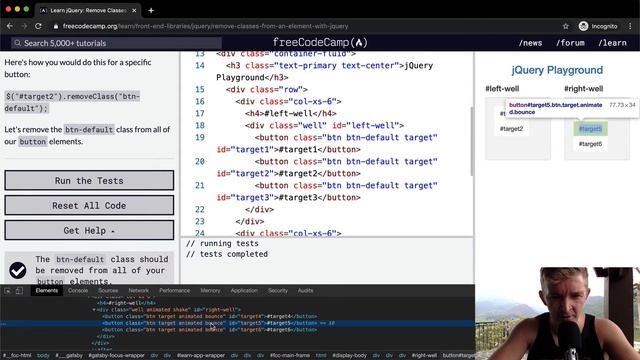Image resolution: width=640 pixels, height=360 pixels.
Task: Click the code editor vertical scrollbar
Action: (x=471, y=141)
